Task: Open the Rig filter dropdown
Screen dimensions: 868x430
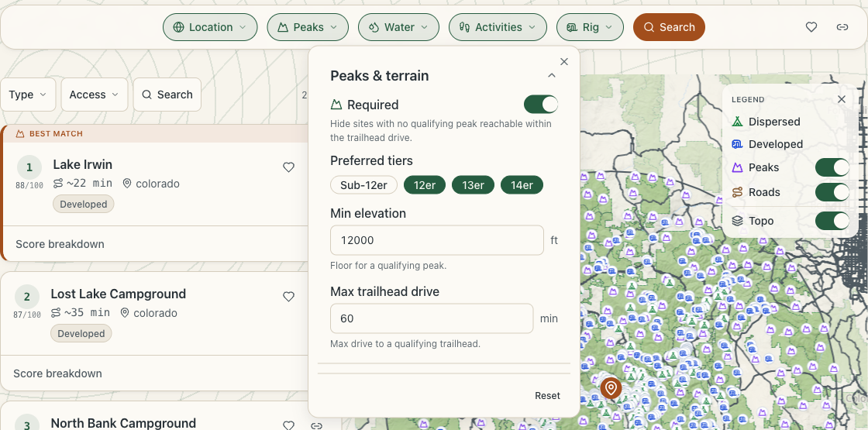Action: click(x=590, y=27)
